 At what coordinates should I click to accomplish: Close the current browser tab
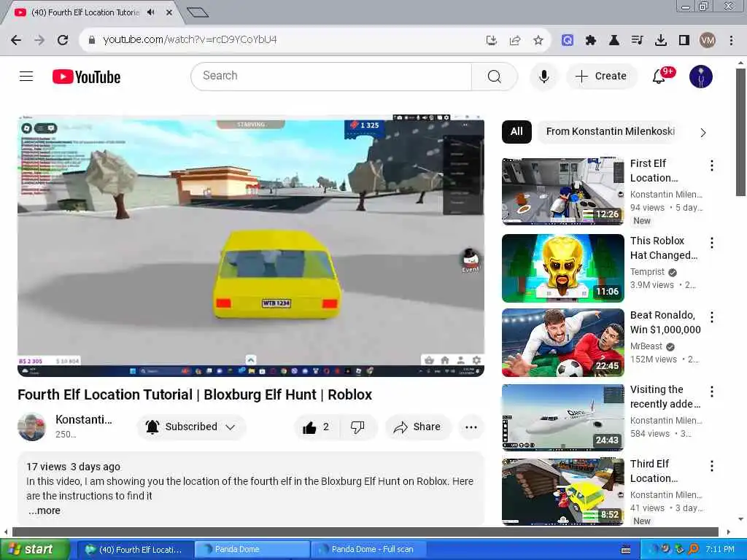click(169, 12)
